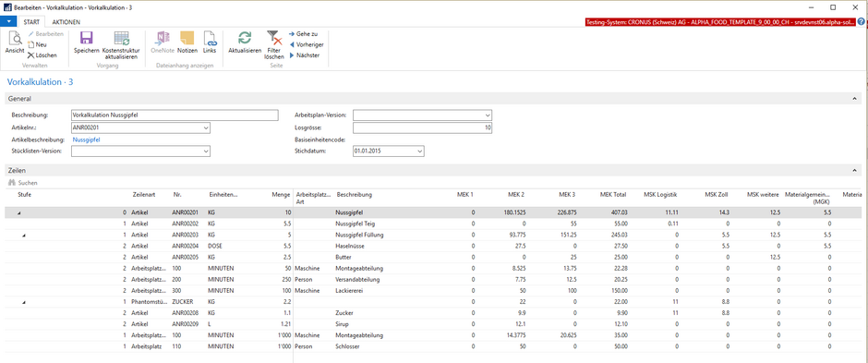The height and width of the screenshot is (363, 868).
Task: Select the Sirup description cell
Action: [x=343, y=324]
